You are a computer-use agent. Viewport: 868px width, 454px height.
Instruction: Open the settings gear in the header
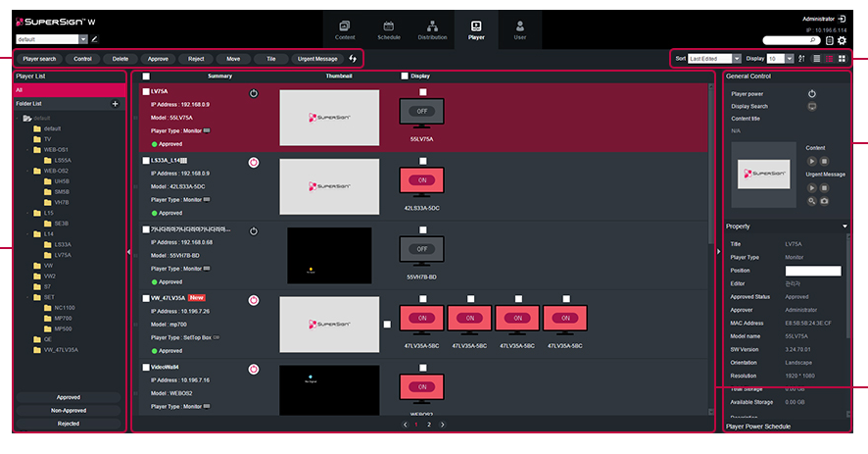click(x=842, y=40)
